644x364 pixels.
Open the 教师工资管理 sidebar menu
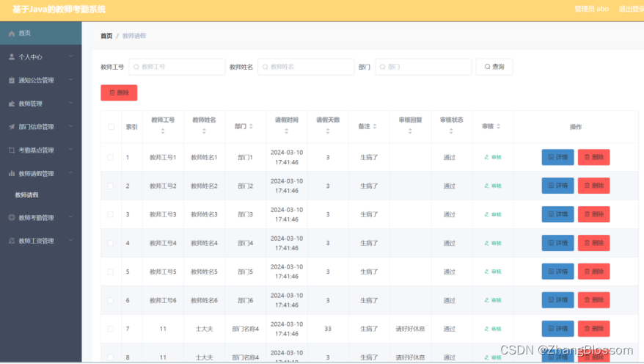point(40,241)
